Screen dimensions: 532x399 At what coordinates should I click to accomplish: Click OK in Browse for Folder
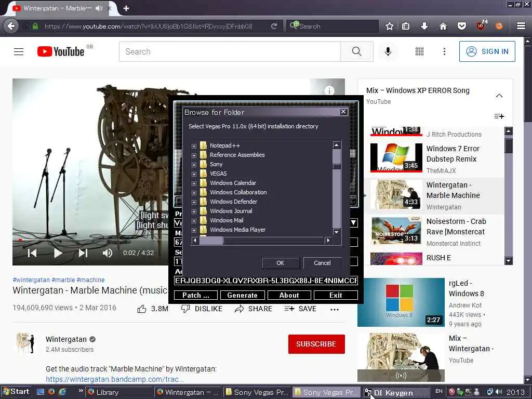click(x=280, y=262)
